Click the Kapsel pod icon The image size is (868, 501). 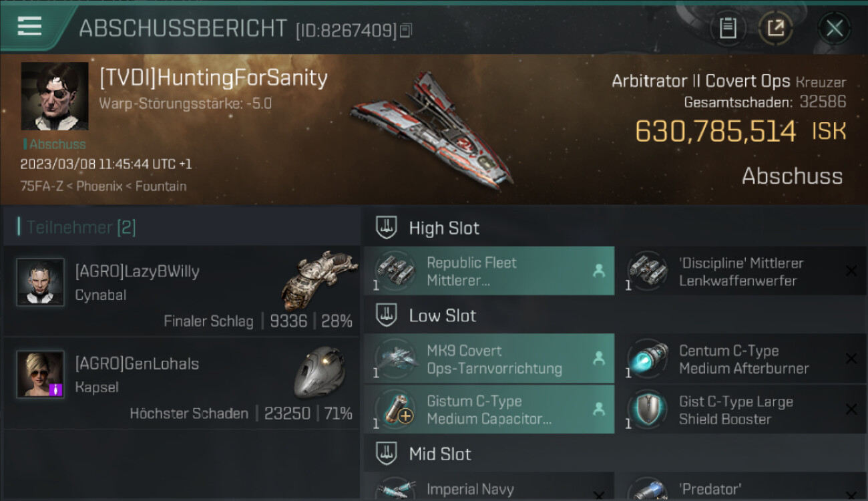coord(319,372)
